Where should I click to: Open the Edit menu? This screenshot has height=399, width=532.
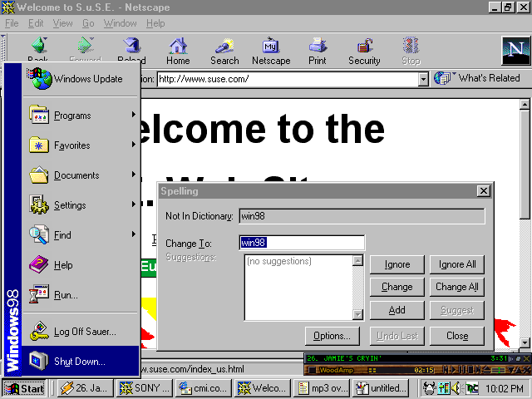click(x=36, y=23)
